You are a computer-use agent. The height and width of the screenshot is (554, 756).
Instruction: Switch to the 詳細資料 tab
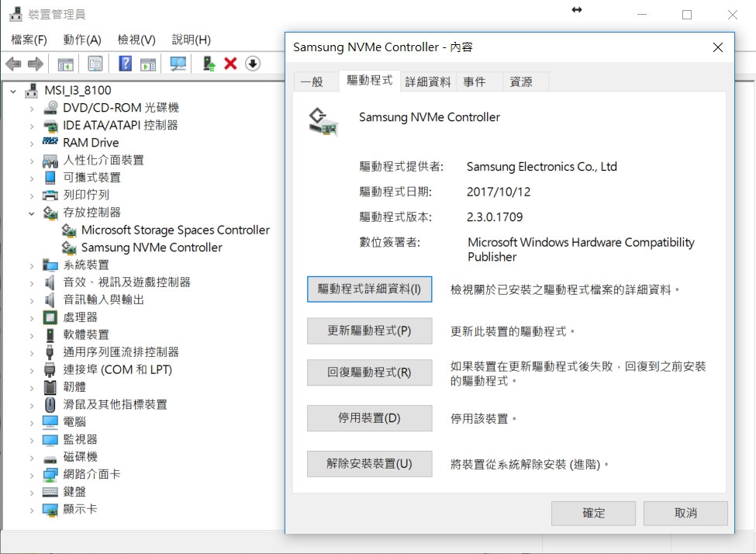[428, 81]
